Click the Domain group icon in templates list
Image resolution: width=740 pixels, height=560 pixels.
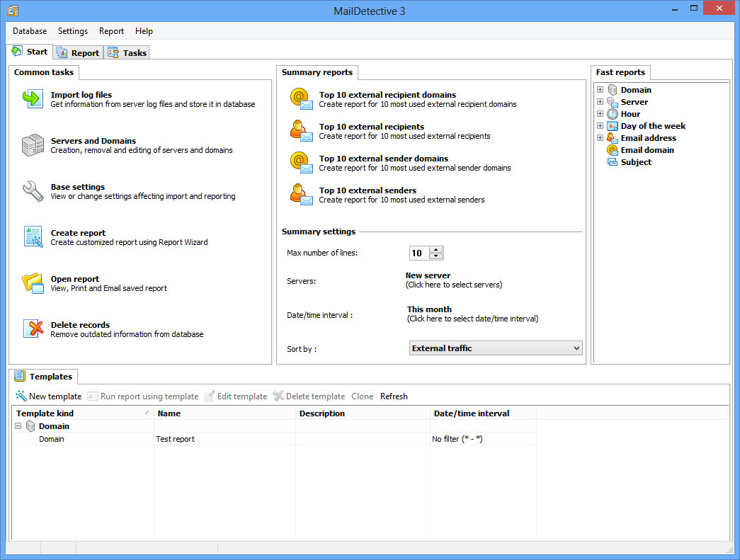(x=30, y=426)
